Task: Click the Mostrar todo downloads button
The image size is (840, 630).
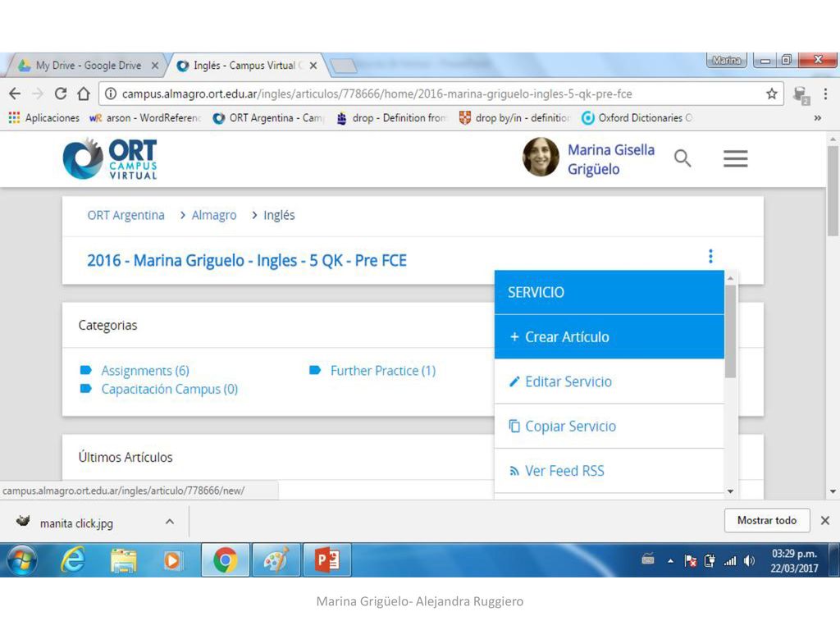Action: [767, 520]
